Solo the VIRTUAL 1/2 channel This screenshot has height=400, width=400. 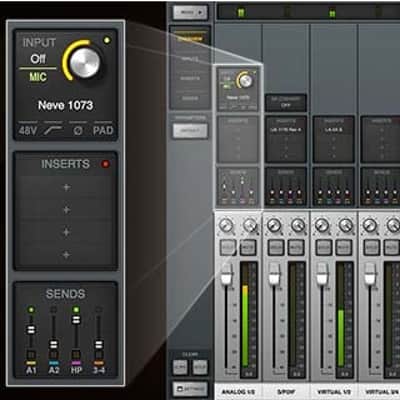tap(324, 248)
